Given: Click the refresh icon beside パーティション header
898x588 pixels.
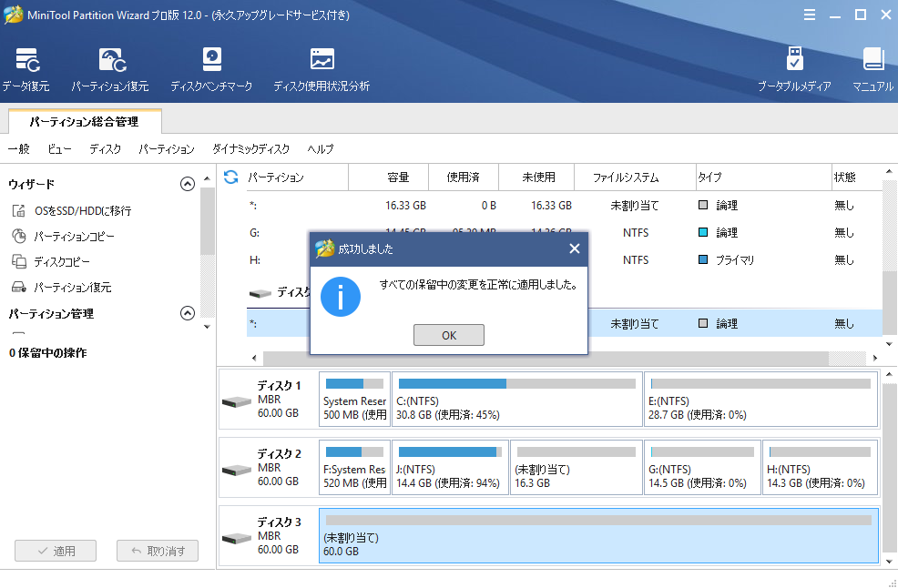Looking at the screenshot, I should pos(231,177).
